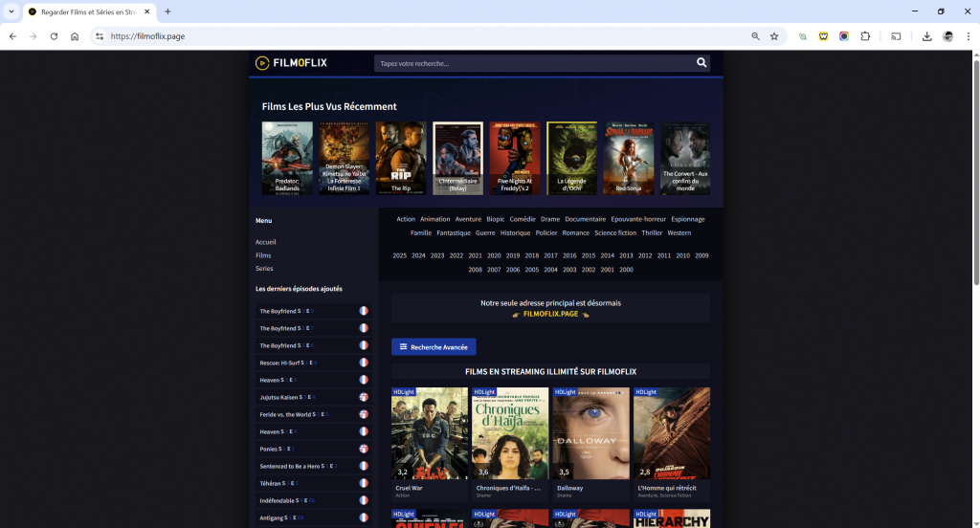Viewport: 980px width, 528px height.
Task: Open Series in the Menu sidebar
Action: [x=264, y=268]
